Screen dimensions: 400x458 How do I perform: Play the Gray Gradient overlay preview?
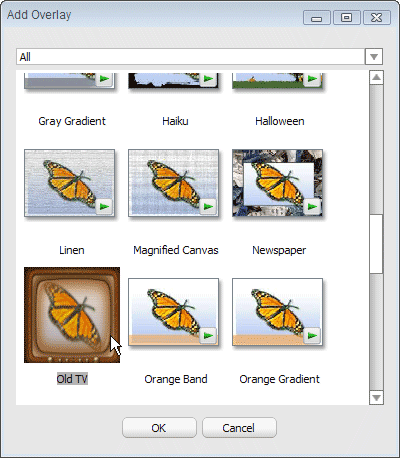(x=104, y=79)
